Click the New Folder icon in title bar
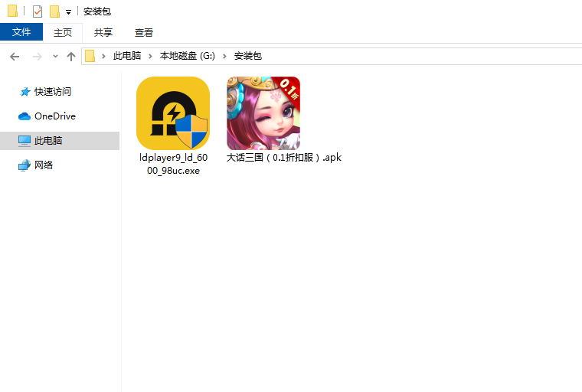This screenshot has height=392, width=582. (x=54, y=11)
